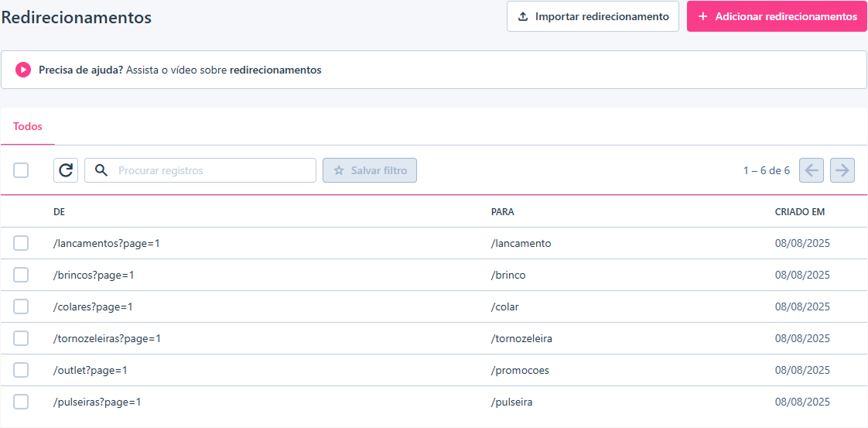Click the pink play video icon

(22, 70)
